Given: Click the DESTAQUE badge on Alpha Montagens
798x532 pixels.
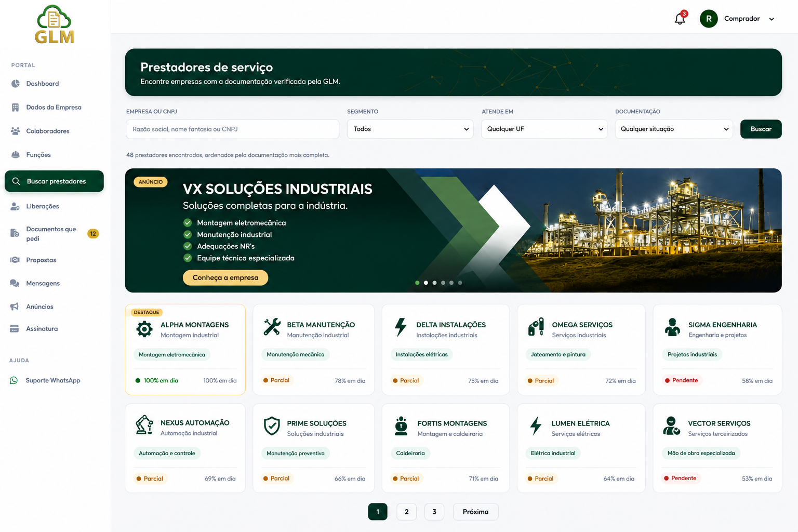Looking at the screenshot, I should point(147,312).
